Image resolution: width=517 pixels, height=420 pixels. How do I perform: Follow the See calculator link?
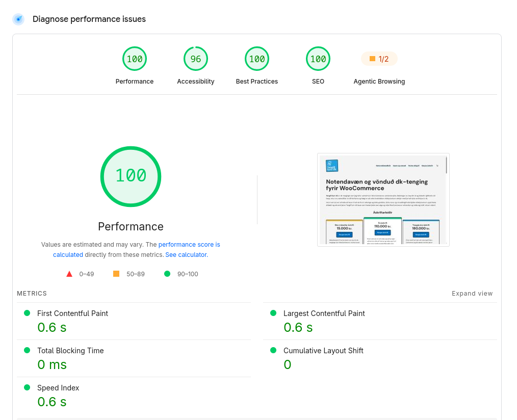pos(186,255)
